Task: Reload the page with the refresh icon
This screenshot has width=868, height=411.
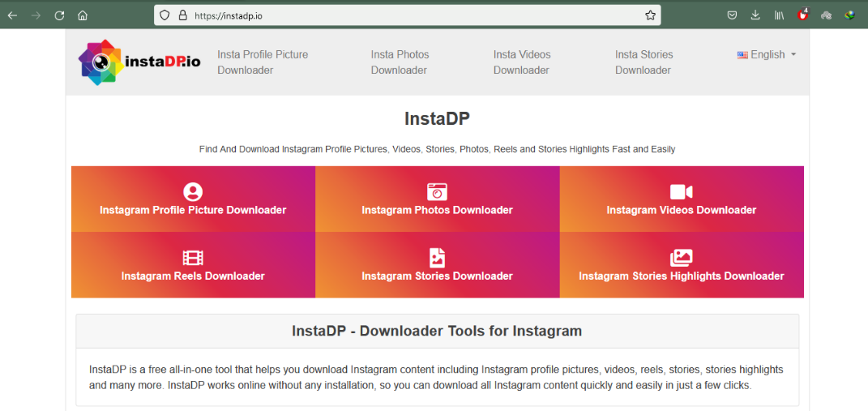Action: [59, 15]
